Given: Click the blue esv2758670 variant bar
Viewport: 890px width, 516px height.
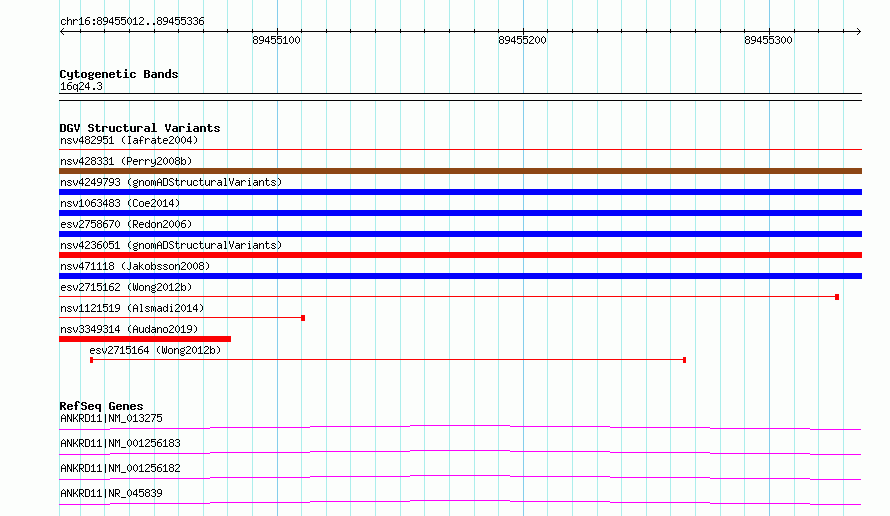Looking at the screenshot, I should pos(460,234).
